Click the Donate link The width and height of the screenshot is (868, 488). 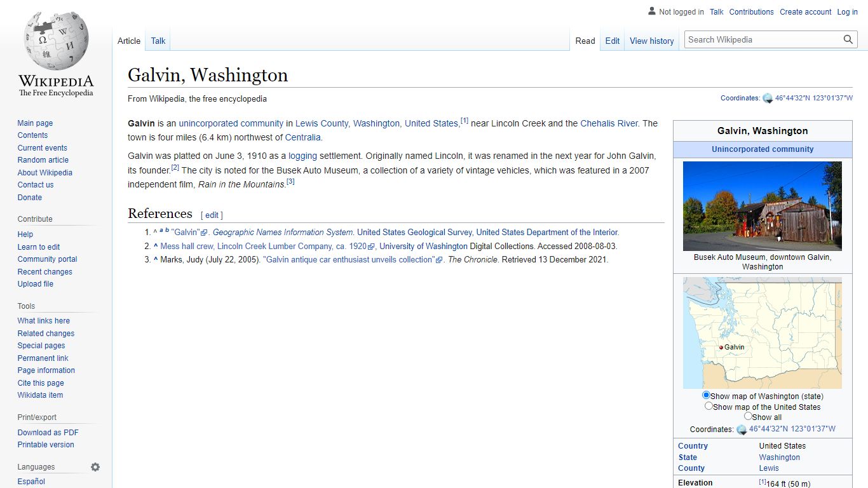click(x=30, y=198)
